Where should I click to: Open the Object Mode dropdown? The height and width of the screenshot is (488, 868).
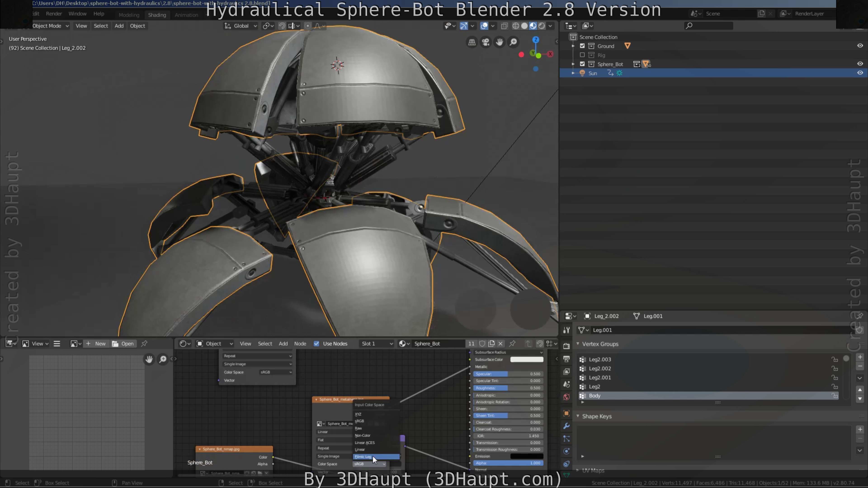(51, 26)
